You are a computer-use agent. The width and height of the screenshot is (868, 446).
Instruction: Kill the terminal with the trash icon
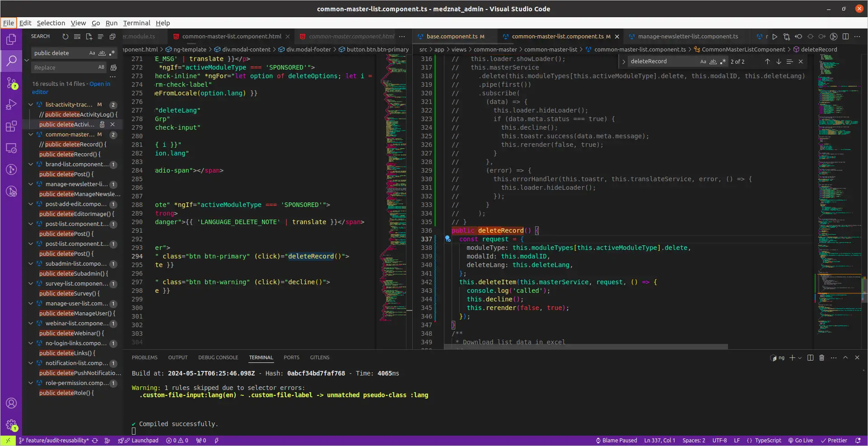pyautogui.click(x=822, y=357)
